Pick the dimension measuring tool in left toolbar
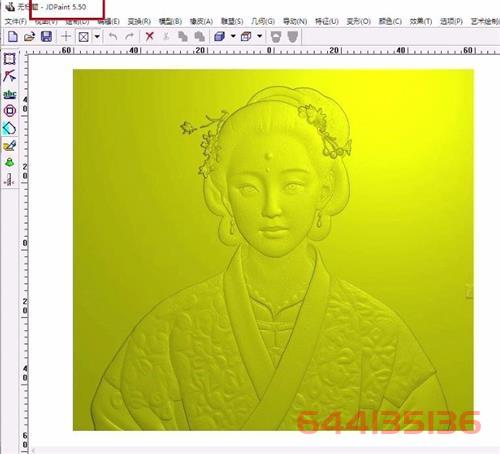This screenshot has height=454, width=500. click(x=9, y=179)
